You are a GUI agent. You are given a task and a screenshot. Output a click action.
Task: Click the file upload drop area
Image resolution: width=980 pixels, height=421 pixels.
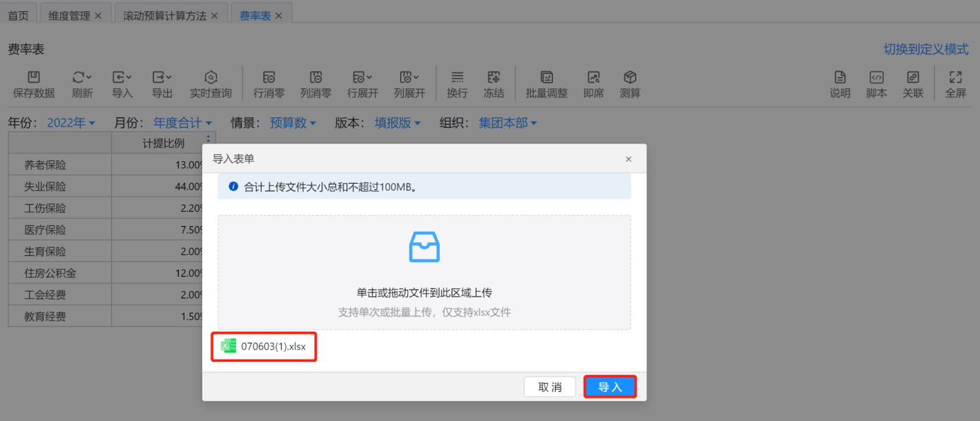point(424,273)
